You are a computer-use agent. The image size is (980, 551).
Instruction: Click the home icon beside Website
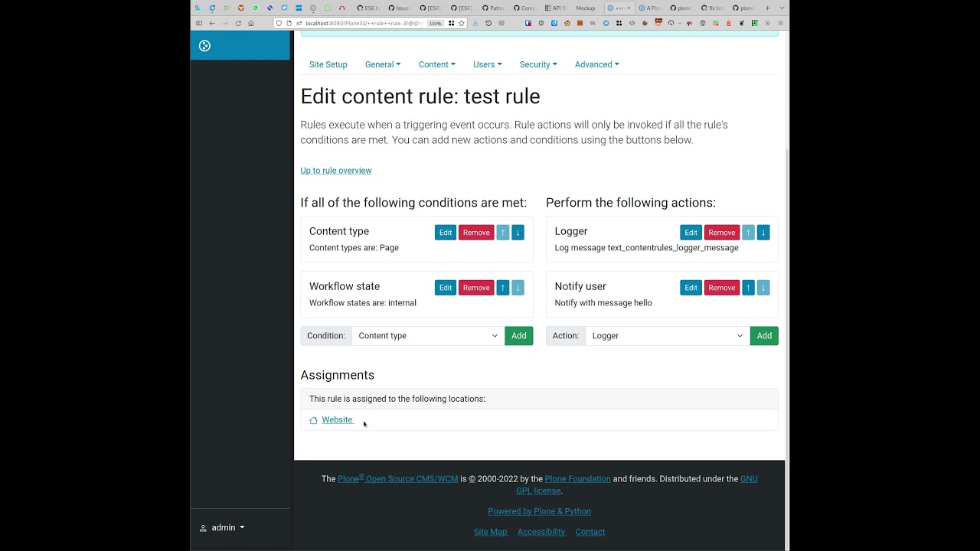click(313, 420)
